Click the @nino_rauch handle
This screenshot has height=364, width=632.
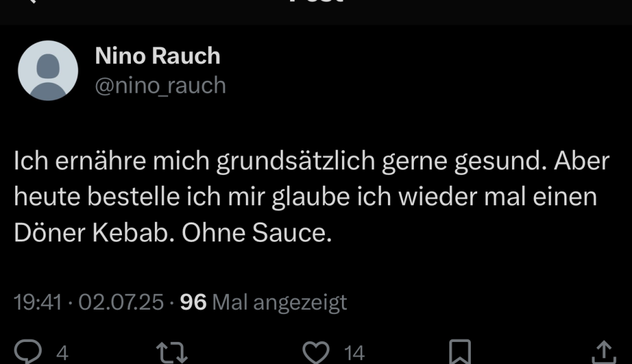(160, 85)
